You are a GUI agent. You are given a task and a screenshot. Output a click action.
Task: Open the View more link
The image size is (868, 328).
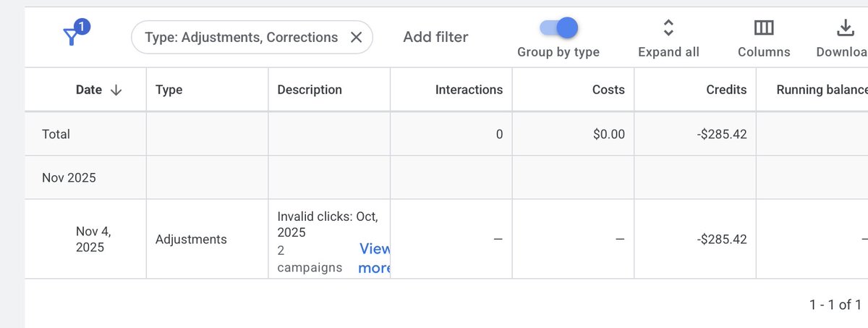click(x=374, y=258)
